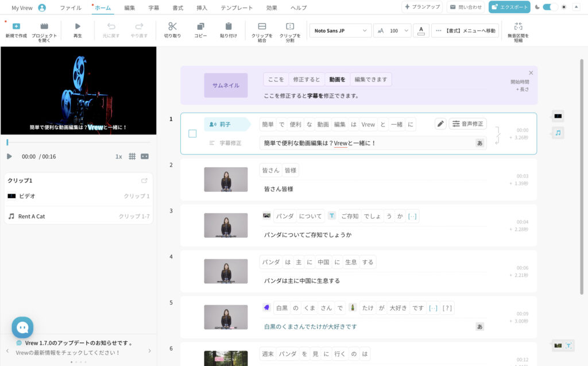Click the speaker tag 莉子 in clip 1
Screen dimensions: 588x366
pos(227,124)
